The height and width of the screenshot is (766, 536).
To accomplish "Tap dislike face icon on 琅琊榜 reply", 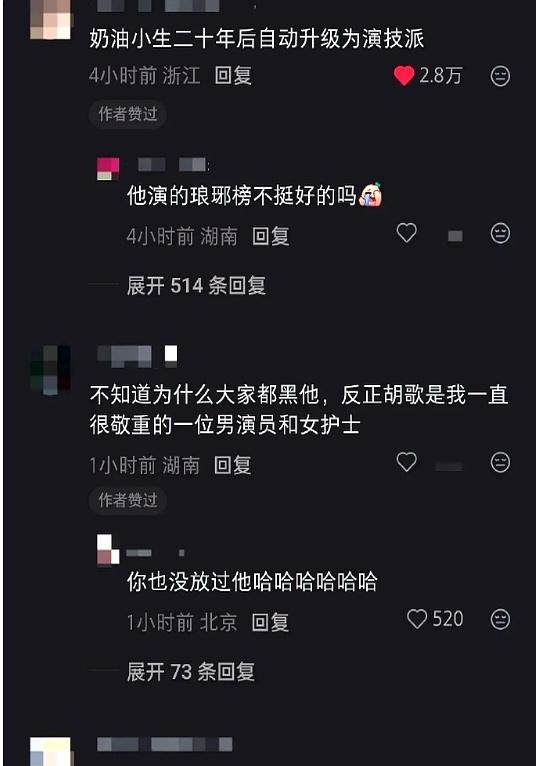I will [x=500, y=233].
